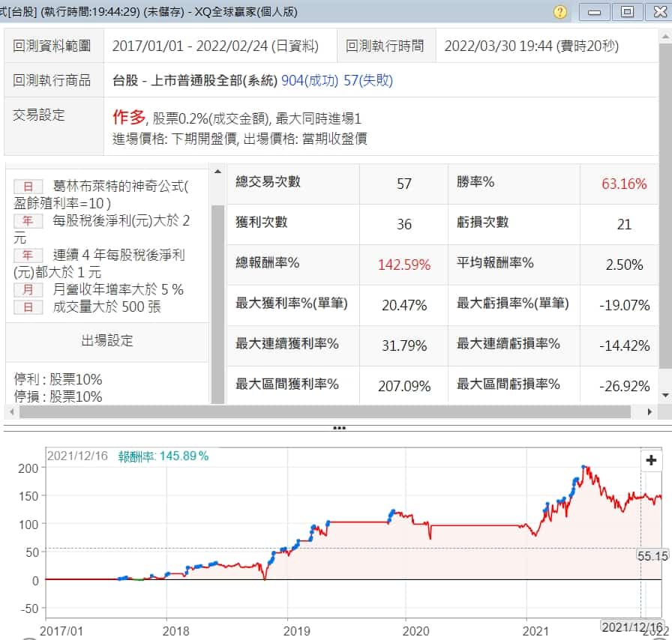Click the three-dot splitter handle above the chart
Image resolution: width=672 pixels, height=640 pixels.
(x=339, y=428)
